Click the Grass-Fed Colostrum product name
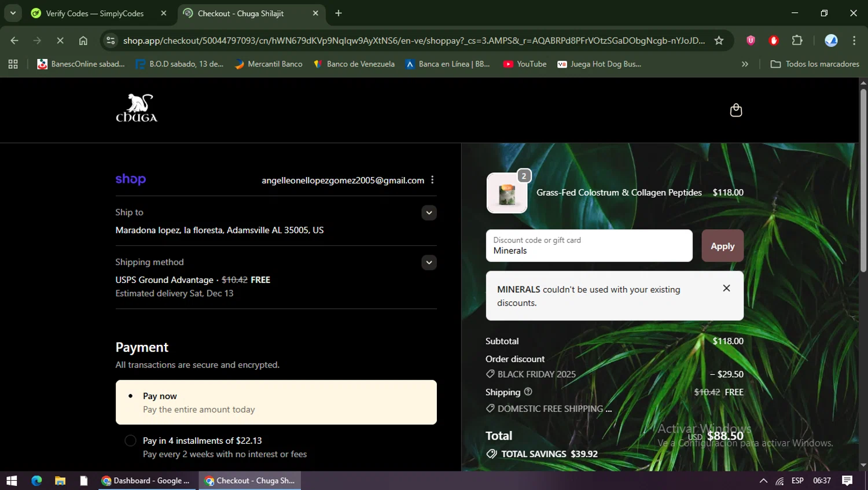The image size is (868, 490). click(619, 193)
